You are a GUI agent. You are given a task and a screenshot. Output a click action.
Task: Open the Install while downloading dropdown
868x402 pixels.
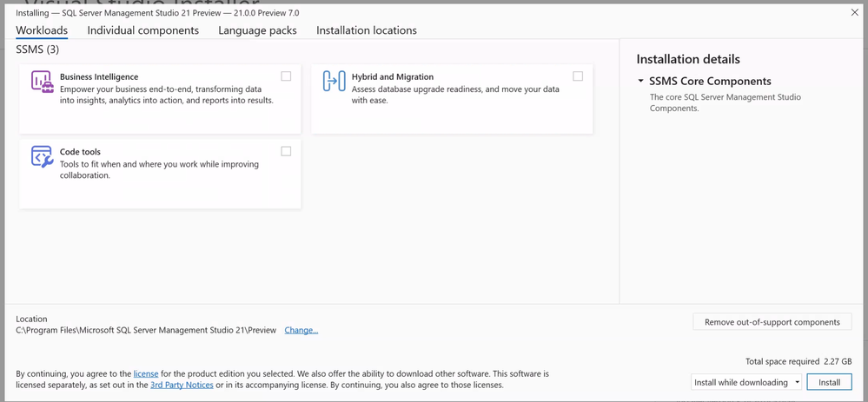pyautogui.click(x=746, y=382)
